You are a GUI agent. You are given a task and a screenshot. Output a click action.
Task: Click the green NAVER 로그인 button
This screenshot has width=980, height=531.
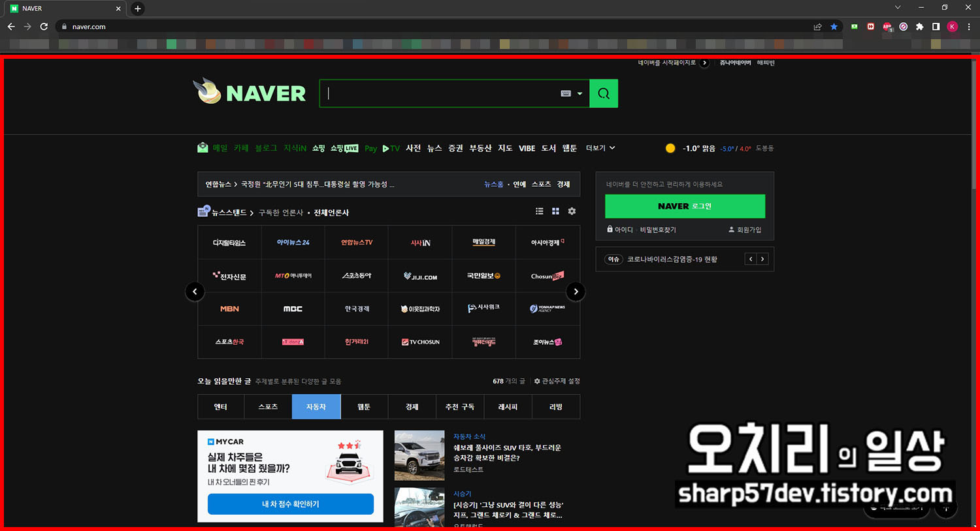click(x=685, y=206)
